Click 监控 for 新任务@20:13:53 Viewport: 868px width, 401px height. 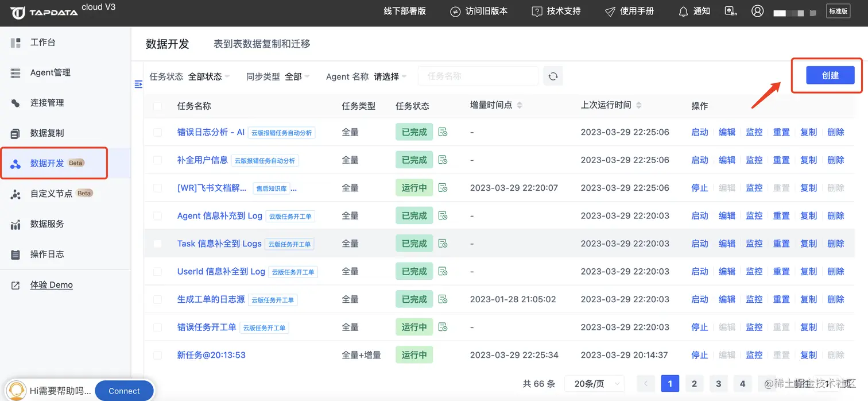pyautogui.click(x=754, y=355)
